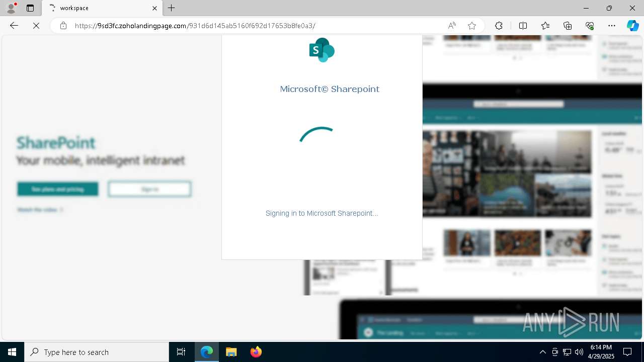Stop loading the page
Screen dimensions: 644x362
coord(36,26)
